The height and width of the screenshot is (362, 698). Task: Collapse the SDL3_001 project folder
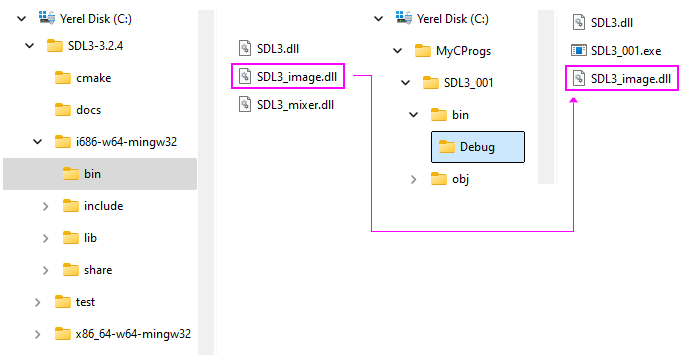tap(406, 83)
